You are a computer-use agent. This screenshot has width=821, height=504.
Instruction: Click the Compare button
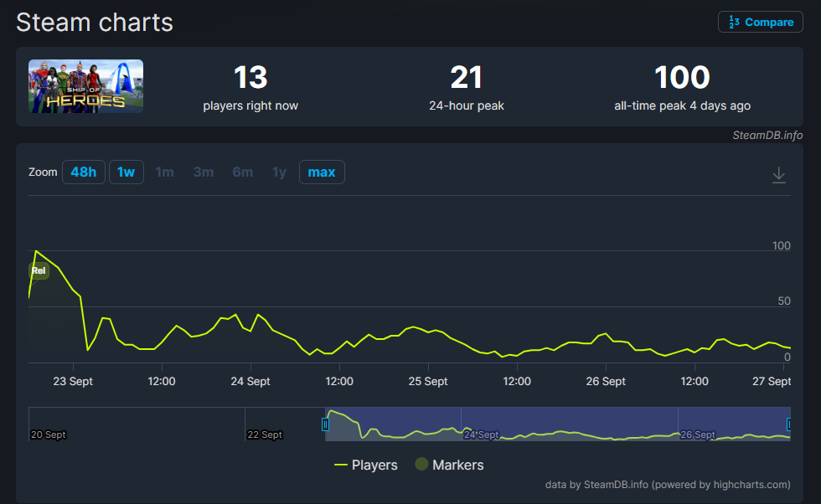761,22
